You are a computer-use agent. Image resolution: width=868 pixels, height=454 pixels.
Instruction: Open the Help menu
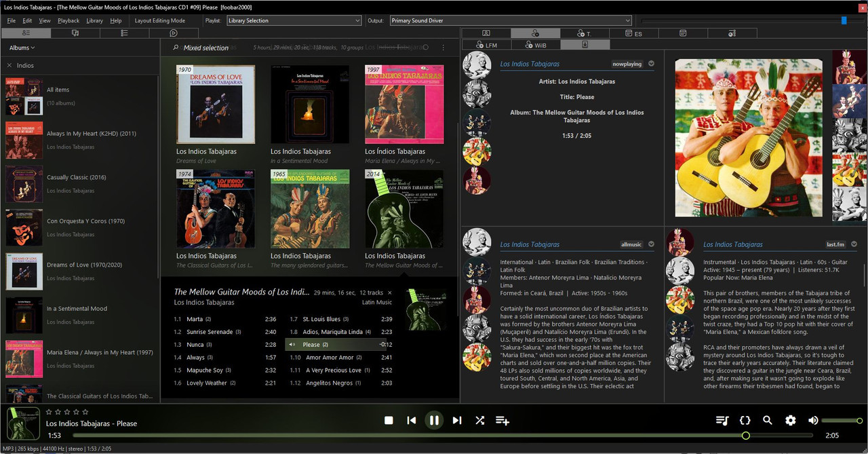point(116,20)
